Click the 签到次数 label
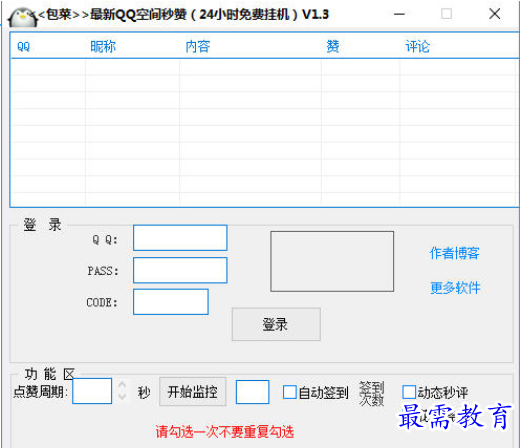Viewport: 520px width, 448px height. click(x=372, y=393)
